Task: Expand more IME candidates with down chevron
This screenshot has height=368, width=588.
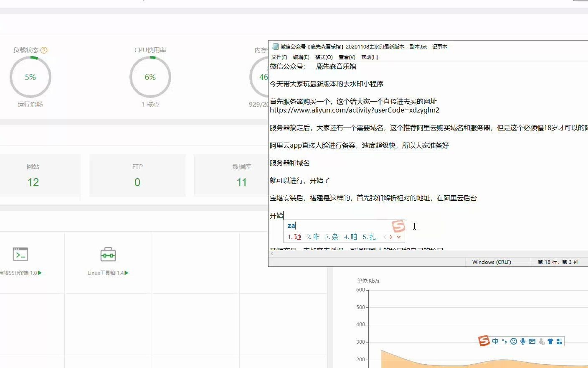Action: (399, 237)
